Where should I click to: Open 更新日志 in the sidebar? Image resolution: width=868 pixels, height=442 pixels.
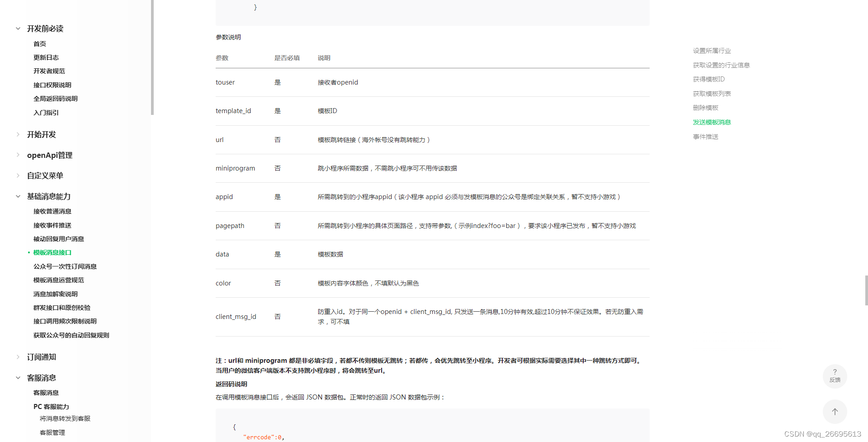[46, 57]
